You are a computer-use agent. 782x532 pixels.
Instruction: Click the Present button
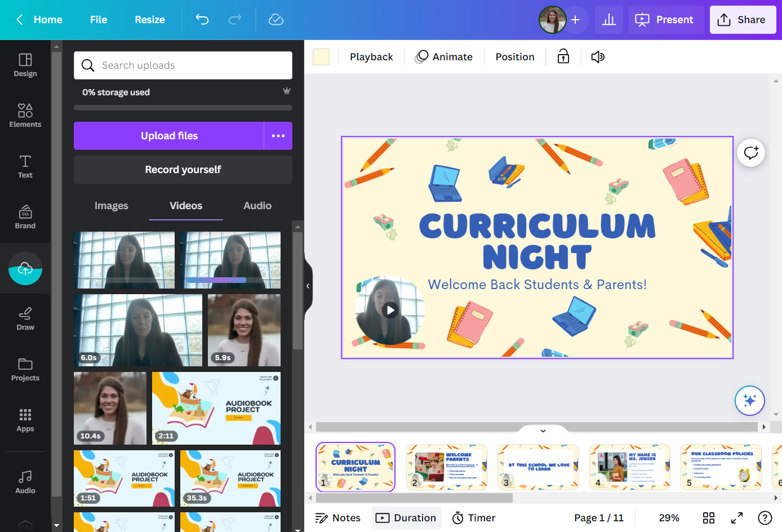pyautogui.click(x=667, y=20)
